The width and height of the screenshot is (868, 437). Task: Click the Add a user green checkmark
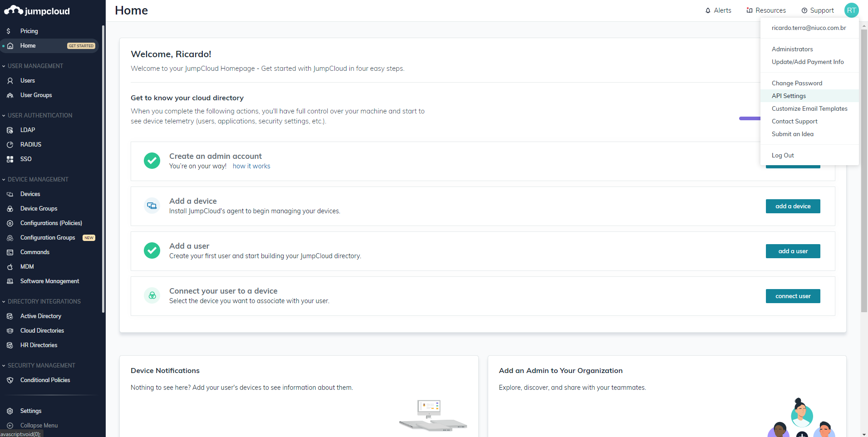(152, 250)
